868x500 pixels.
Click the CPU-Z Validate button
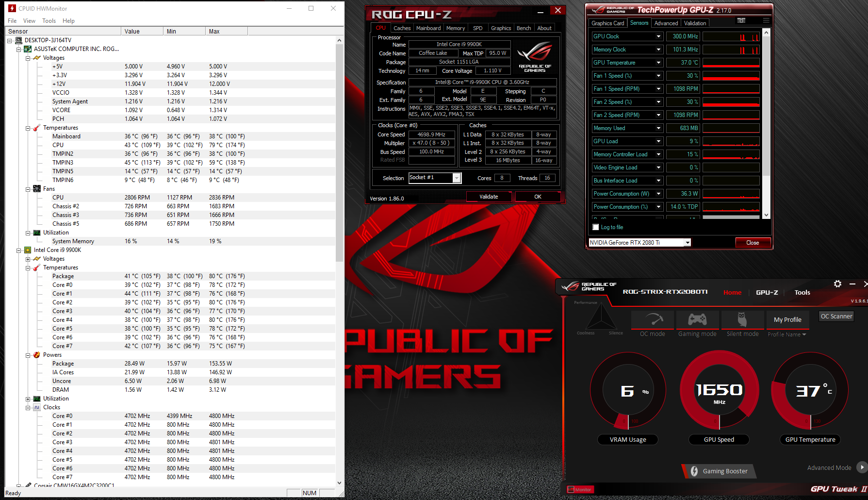point(489,197)
